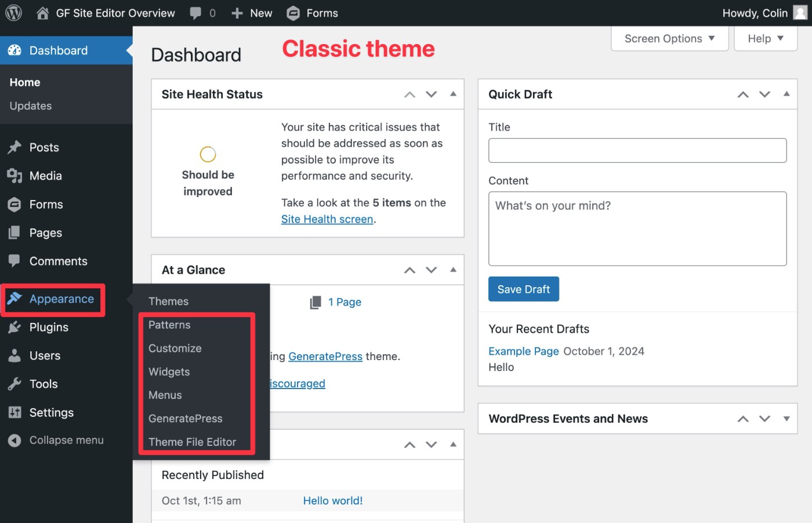Viewport: 812px width, 523px height.
Task: Move Activity widget down
Action: click(431, 445)
